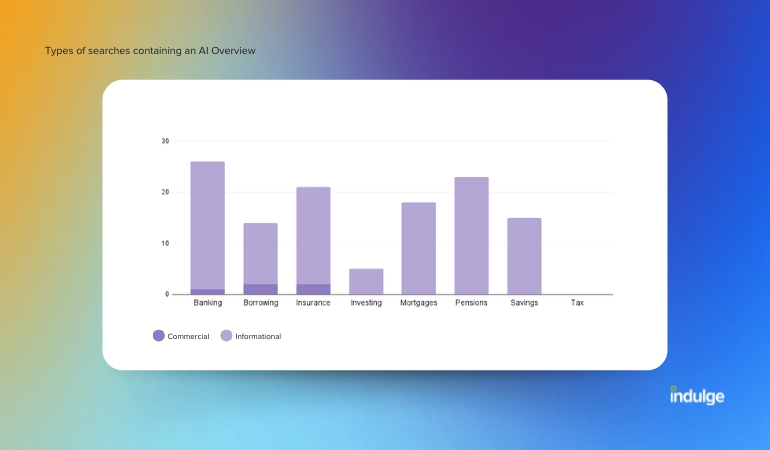Click the 10 y-axis value
The width and height of the screenshot is (770, 450).
point(165,243)
